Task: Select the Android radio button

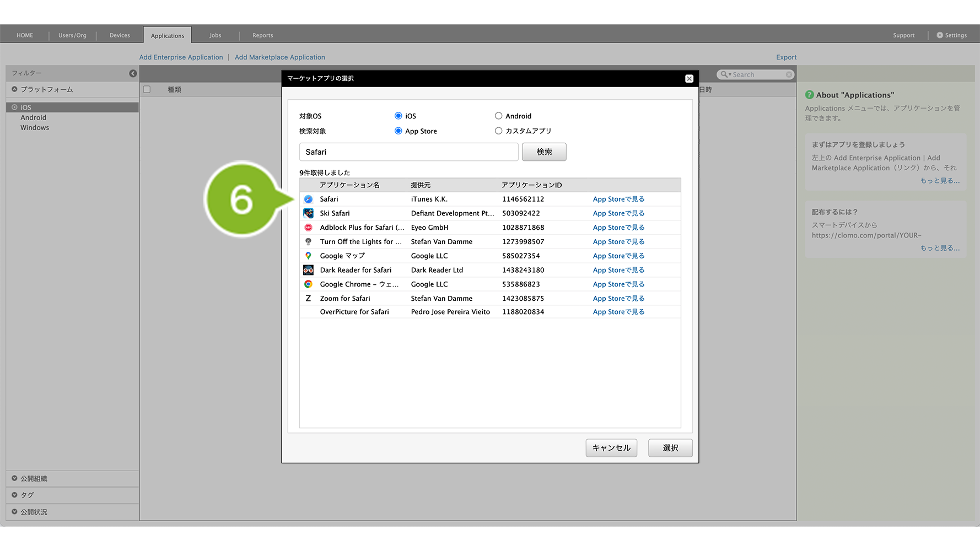Action: tap(498, 116)
